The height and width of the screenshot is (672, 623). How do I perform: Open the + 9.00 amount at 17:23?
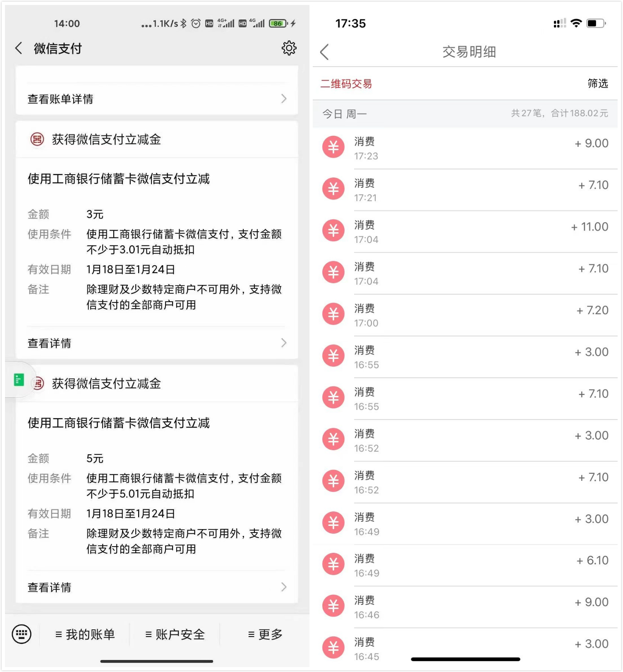592,144
